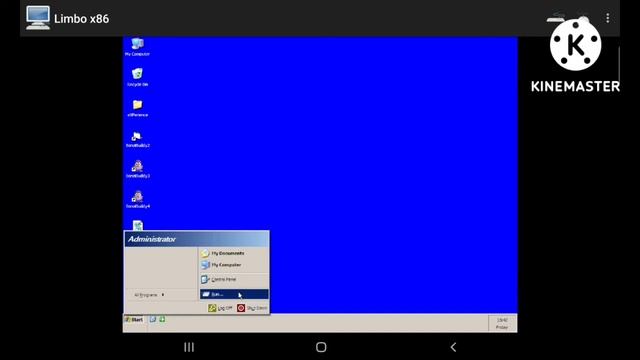The height and width of the screenshot is (360, 640).
Task: Open My Computer desktop icon
Action: tap(137, 47)
